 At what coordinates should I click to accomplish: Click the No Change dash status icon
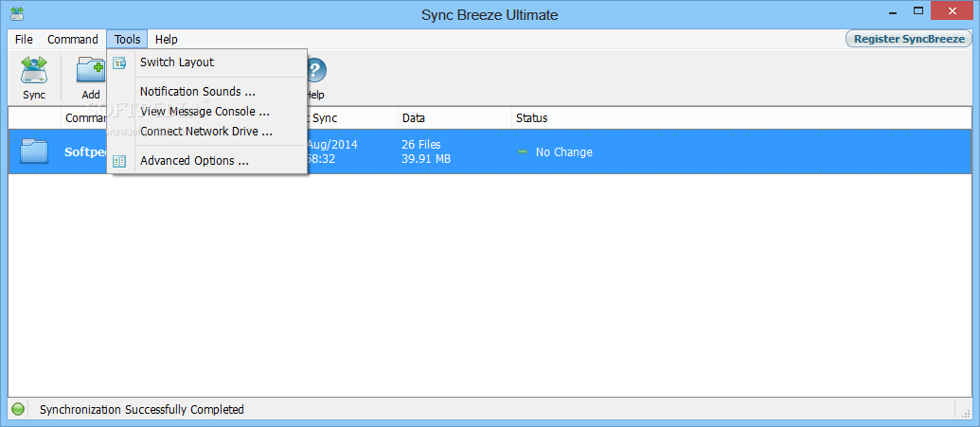(x=523, y=151)
